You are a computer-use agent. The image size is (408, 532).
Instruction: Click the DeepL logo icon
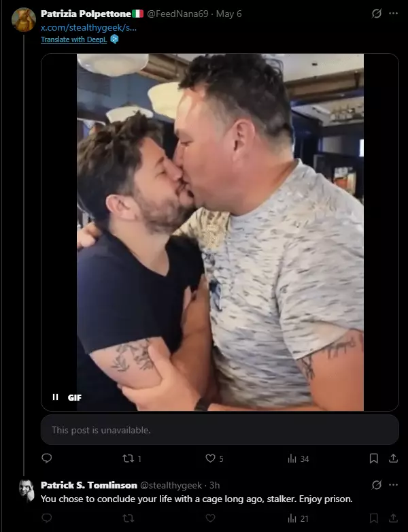115,39
